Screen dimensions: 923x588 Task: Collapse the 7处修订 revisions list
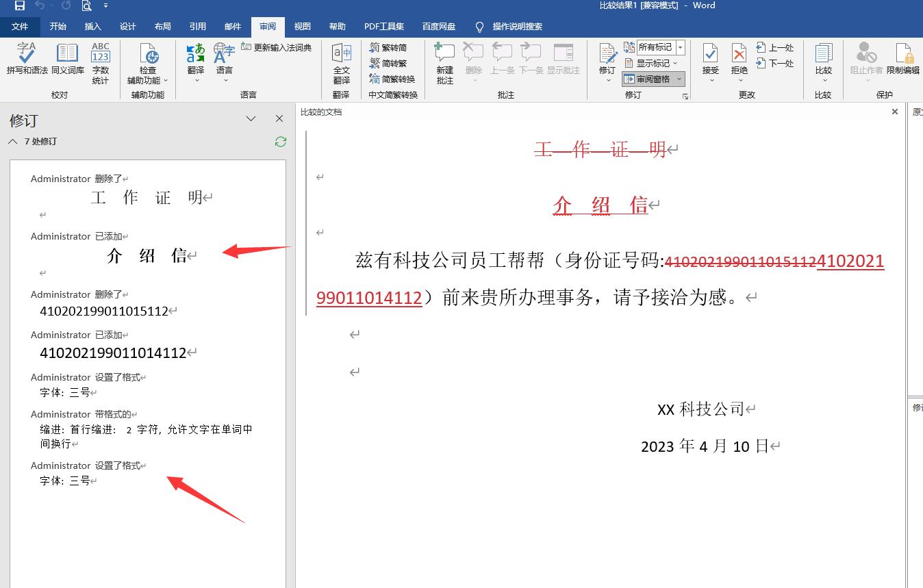coord(12,142)
